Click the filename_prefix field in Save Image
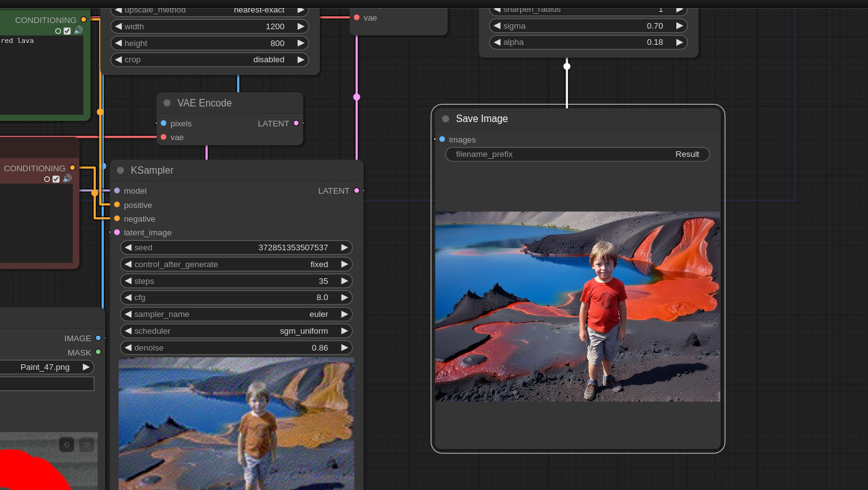 tap(577, 154)
